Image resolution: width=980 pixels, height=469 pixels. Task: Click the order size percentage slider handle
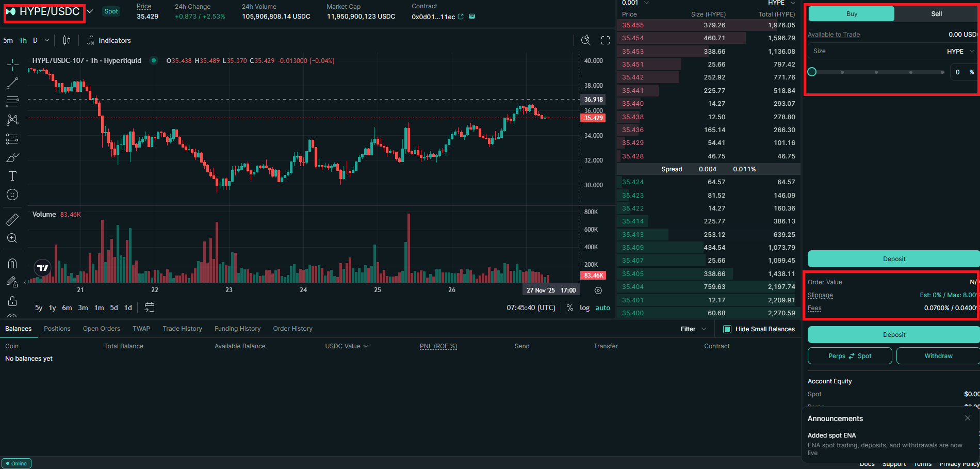pos(812,72)
